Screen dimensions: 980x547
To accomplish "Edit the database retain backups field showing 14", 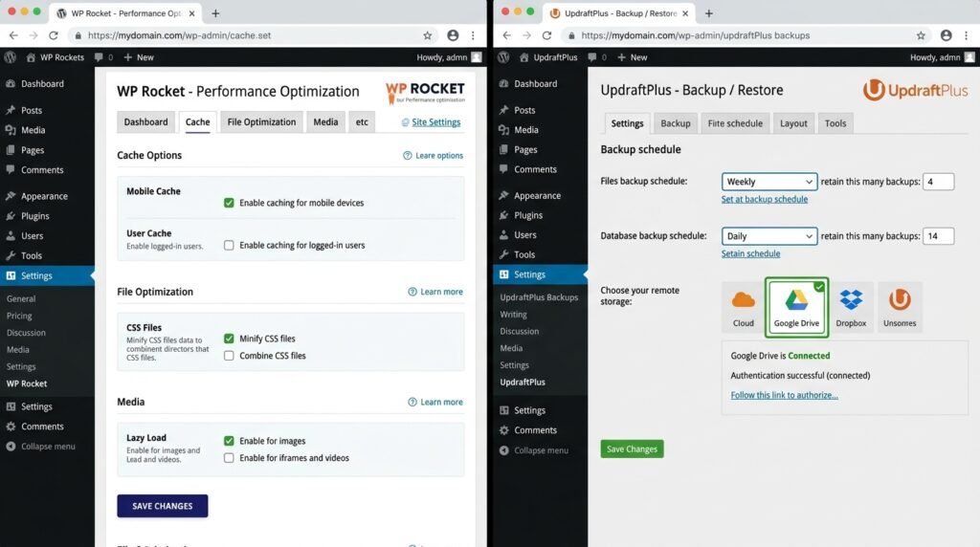I will [938, 236].
